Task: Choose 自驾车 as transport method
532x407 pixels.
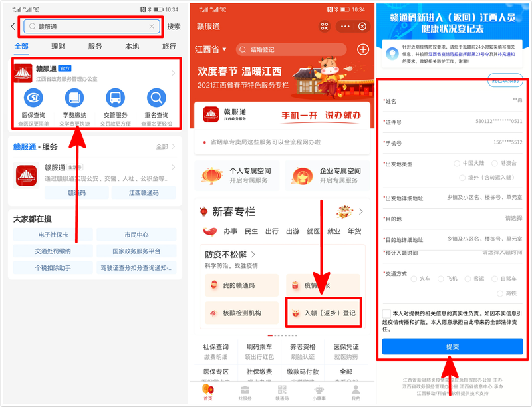Action: click(x=495, y=279)
